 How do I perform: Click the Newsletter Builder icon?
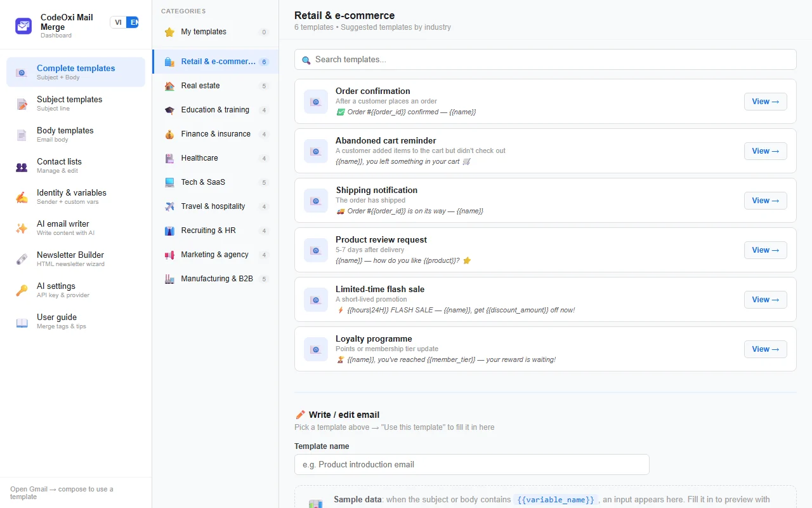[x=22, y=260]
